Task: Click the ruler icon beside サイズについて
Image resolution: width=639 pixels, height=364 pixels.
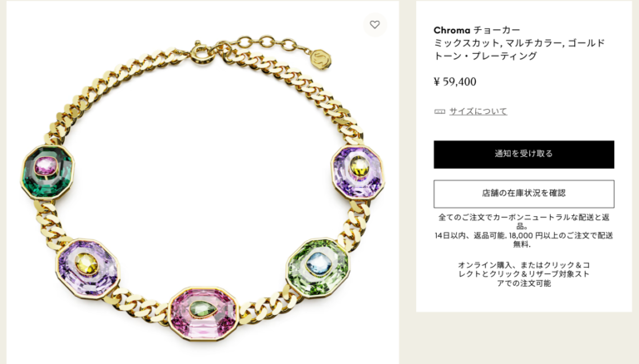Action: coord(439,111)
